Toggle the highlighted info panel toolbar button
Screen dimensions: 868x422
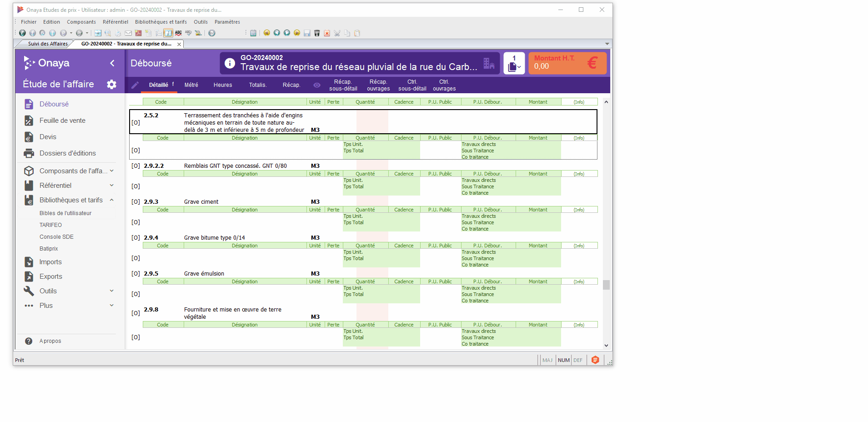pyautogui.click(x=168, y=33)
